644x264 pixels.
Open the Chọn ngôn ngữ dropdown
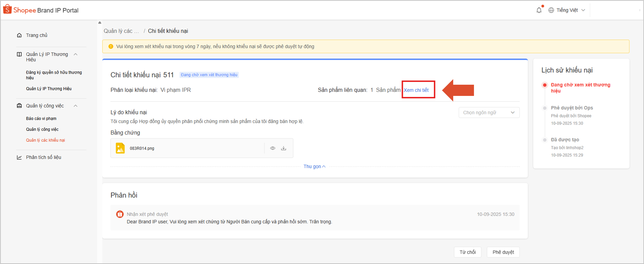tap(489, 113)
